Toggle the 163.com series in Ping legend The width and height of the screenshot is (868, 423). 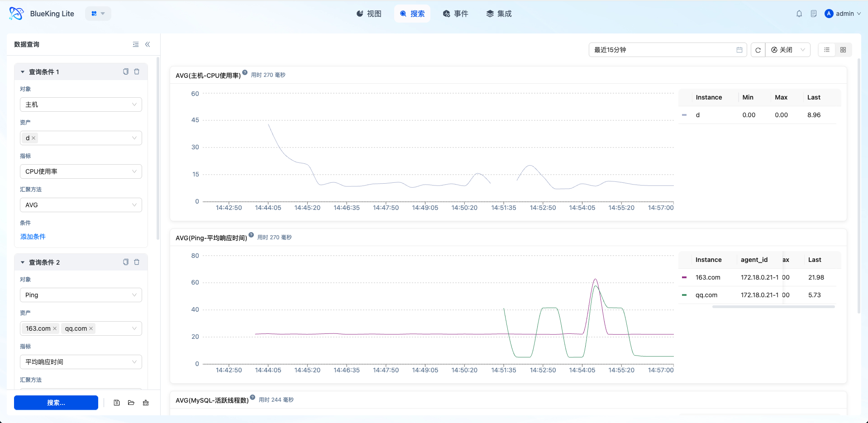pyautogui.click(x=707, y=277)
